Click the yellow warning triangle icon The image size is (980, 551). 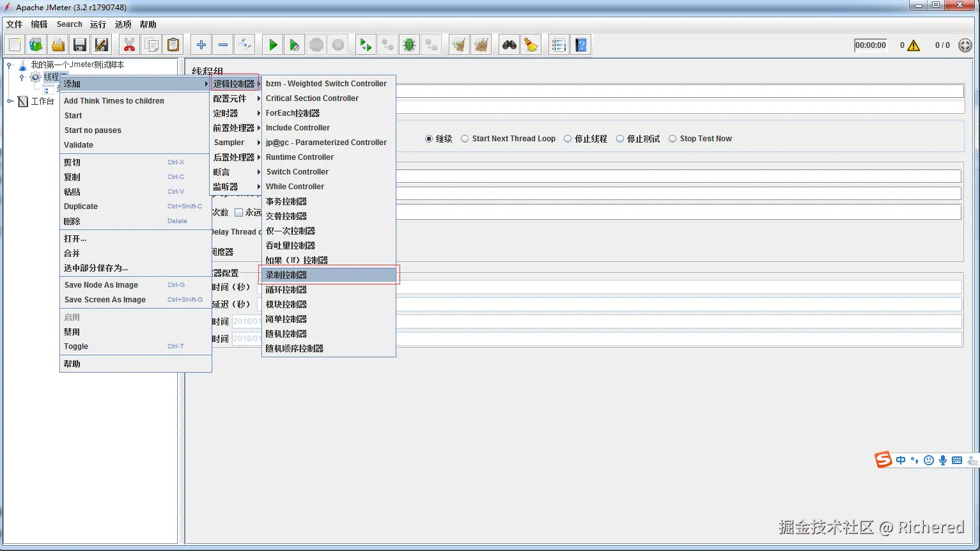(914, 45)
